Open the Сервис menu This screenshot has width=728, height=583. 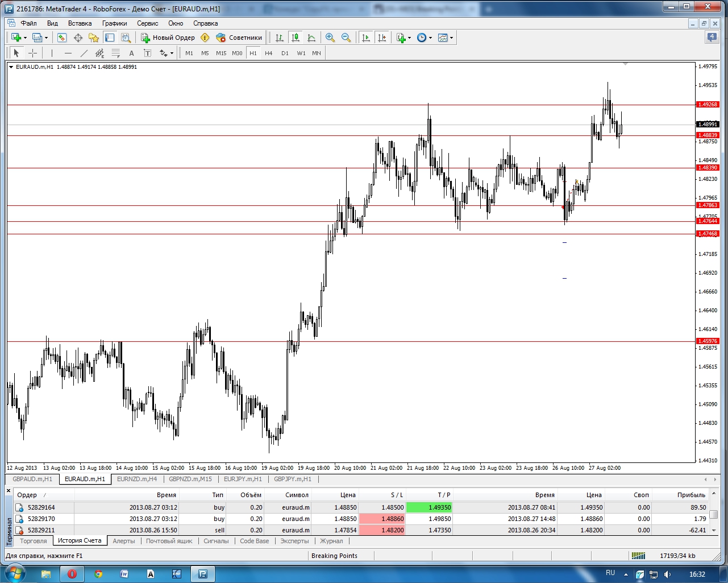pyautogui.click(x=148, y=23)
